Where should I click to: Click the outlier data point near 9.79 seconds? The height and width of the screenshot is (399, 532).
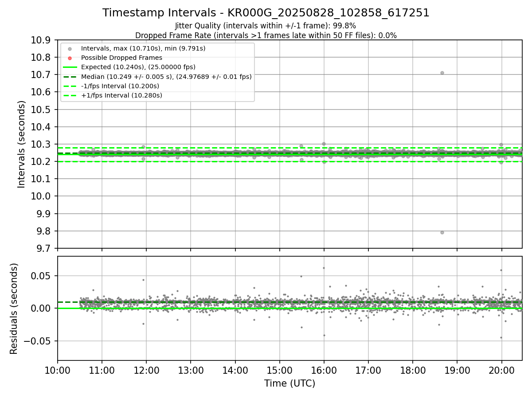[442, 232]
